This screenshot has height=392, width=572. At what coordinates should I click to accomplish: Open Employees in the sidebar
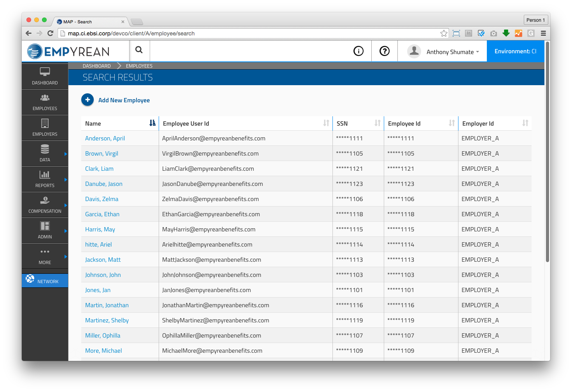45,102
